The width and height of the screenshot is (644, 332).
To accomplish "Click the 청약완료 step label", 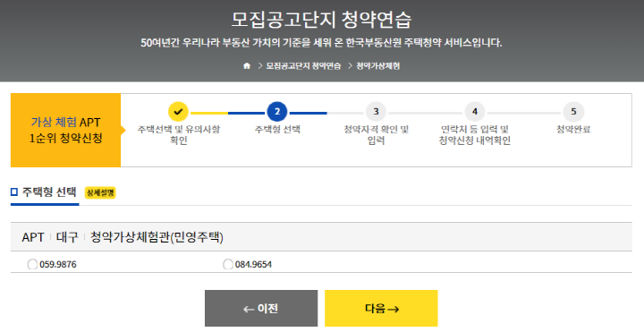I will click(573, 129).
